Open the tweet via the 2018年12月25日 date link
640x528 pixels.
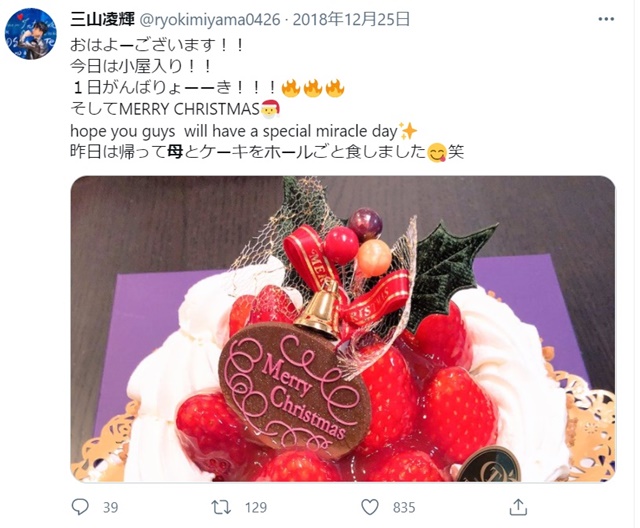click(351, 19)
